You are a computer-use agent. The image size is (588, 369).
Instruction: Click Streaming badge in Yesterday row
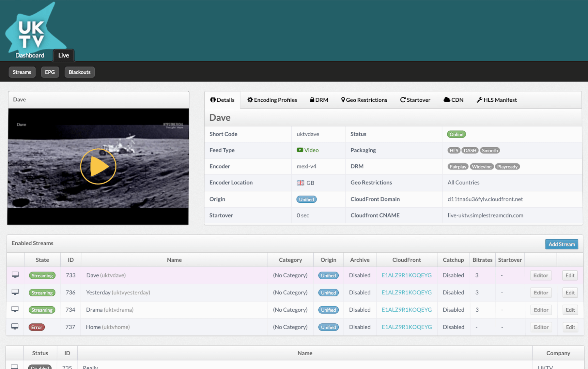pyautogui.click(x=42, y=293)
